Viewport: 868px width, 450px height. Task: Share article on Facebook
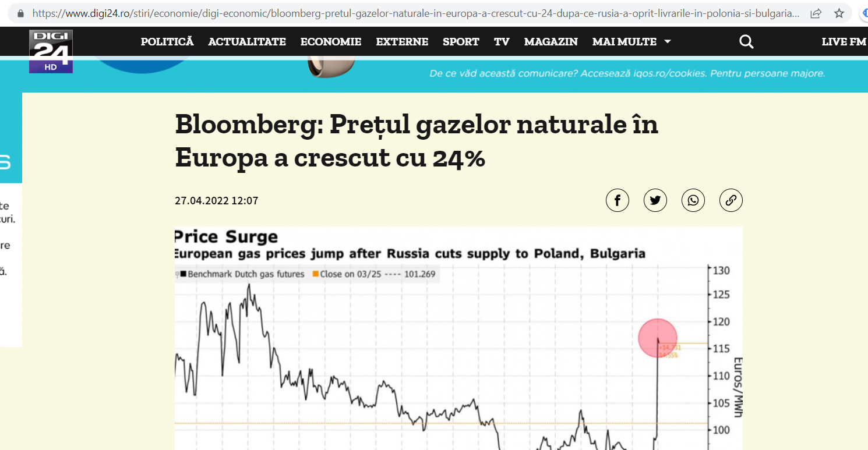pos(618,201)
